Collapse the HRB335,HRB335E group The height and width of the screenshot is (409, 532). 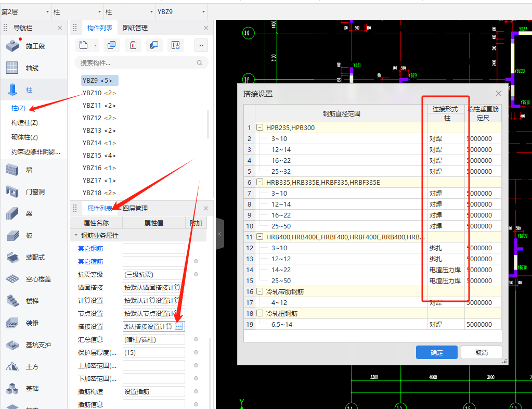point(259,182)
